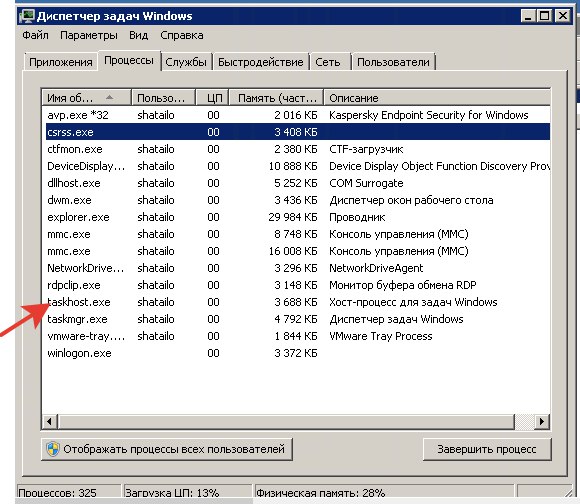Maximize the Task Manager window
Screen dimensions: 580x504
coord(545,16)
